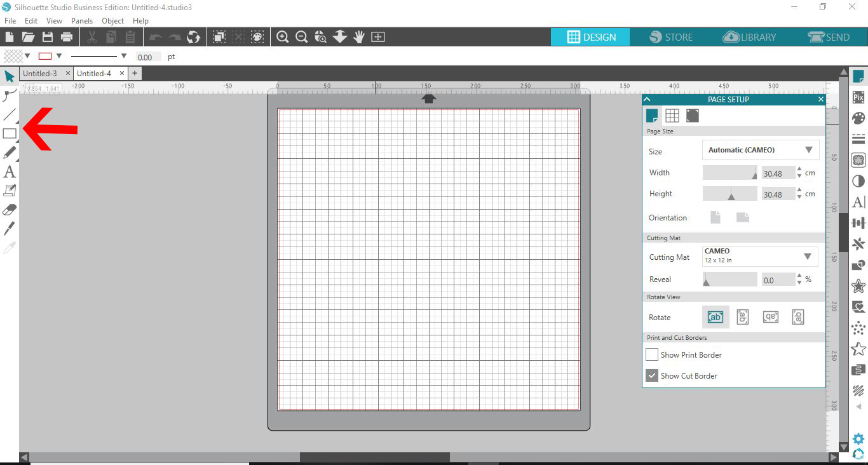Activate the Pan hand tool
The image size is (868, 465).
coord(359,37)
